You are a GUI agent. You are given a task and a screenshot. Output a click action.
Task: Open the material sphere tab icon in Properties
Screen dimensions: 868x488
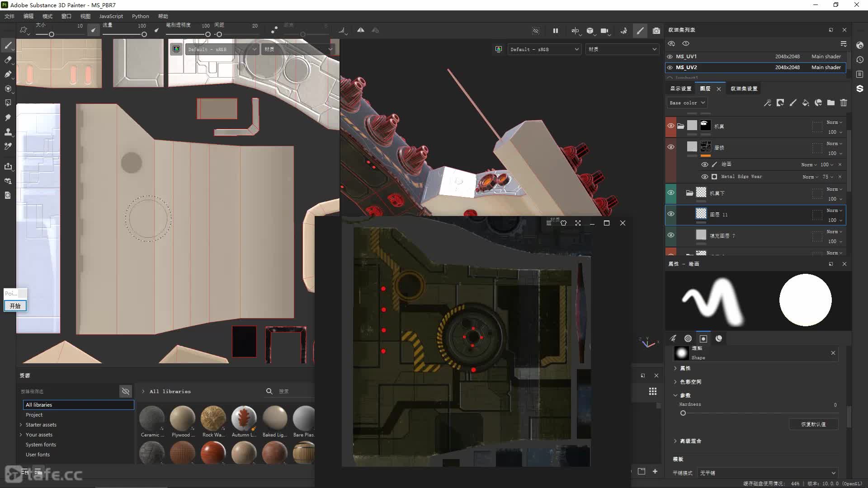coord(719,338)
